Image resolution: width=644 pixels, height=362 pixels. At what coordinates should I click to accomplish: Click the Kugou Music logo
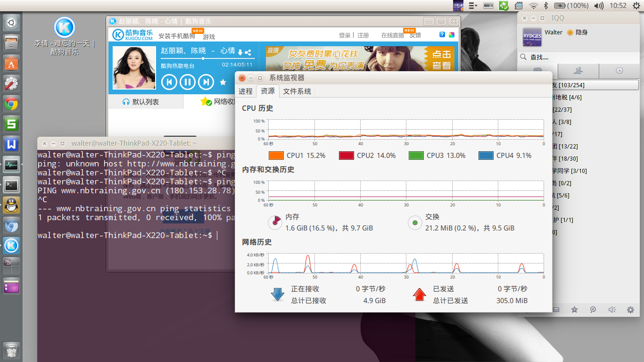tap(132, 35)
